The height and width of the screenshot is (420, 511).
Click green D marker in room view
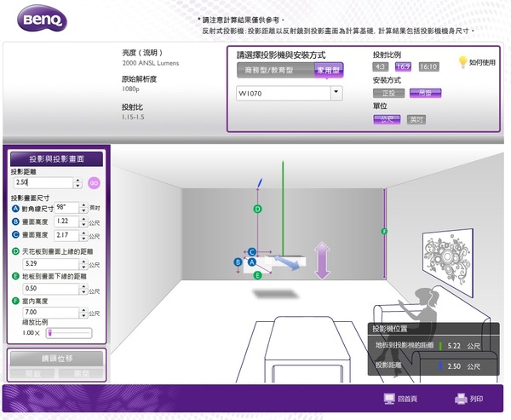click(x=257, y=209)
